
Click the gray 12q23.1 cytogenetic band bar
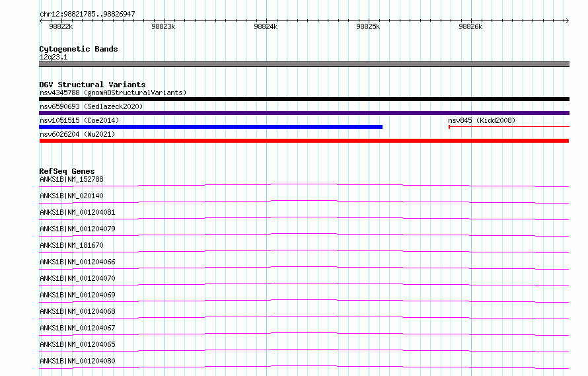tap(304, 64)
